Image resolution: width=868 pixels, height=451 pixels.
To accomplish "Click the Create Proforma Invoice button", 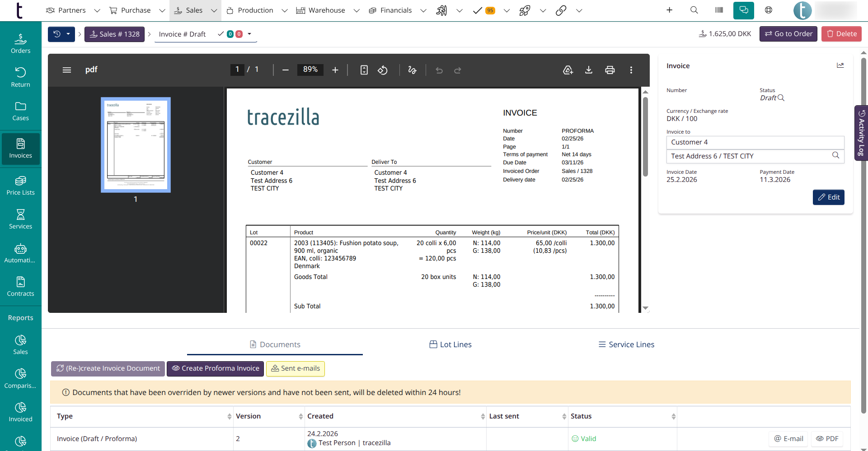I will [x=215, y=368].
